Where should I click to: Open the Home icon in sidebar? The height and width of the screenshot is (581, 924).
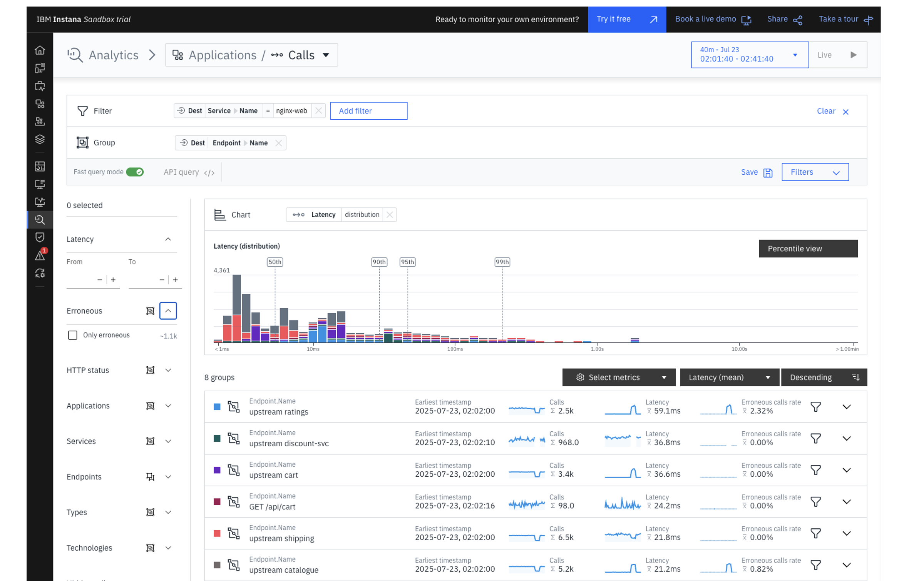point(40,50)
